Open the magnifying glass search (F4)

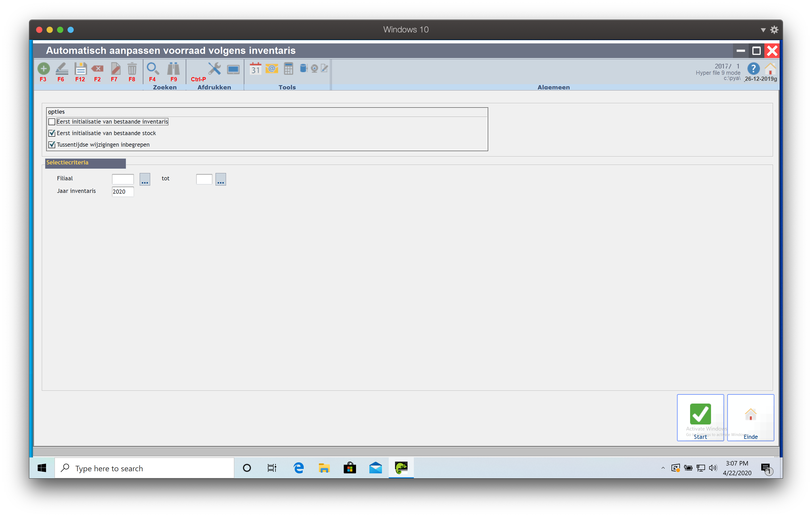153,69
